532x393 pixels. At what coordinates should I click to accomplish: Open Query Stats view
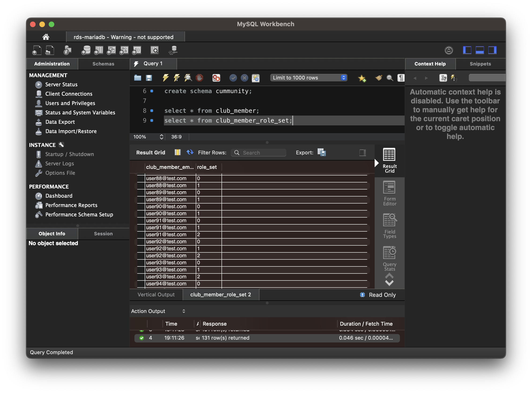389,259
